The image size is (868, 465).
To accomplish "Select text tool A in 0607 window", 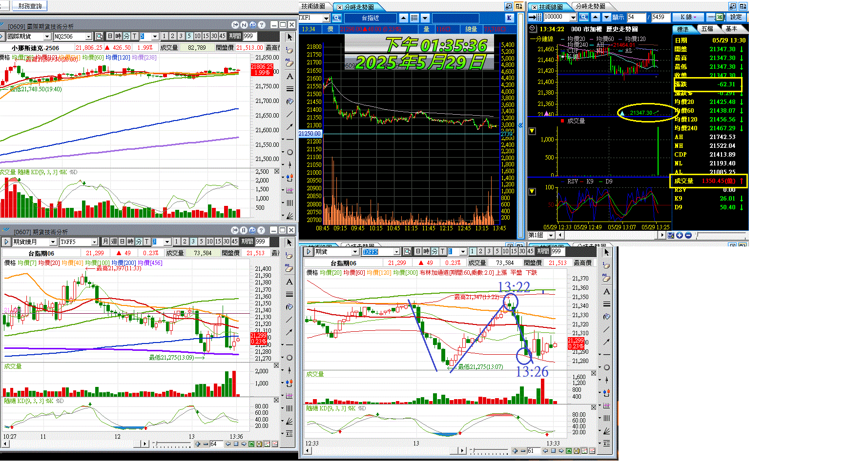I will (289, 282).
